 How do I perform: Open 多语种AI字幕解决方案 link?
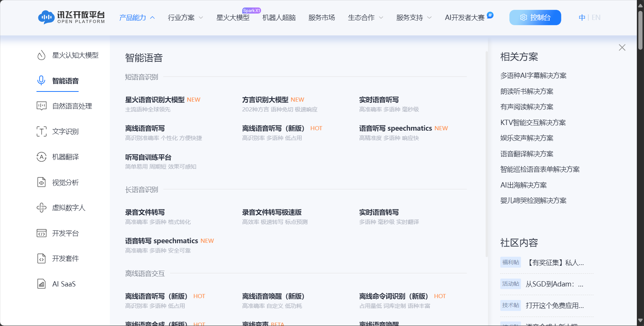[533, 76]
